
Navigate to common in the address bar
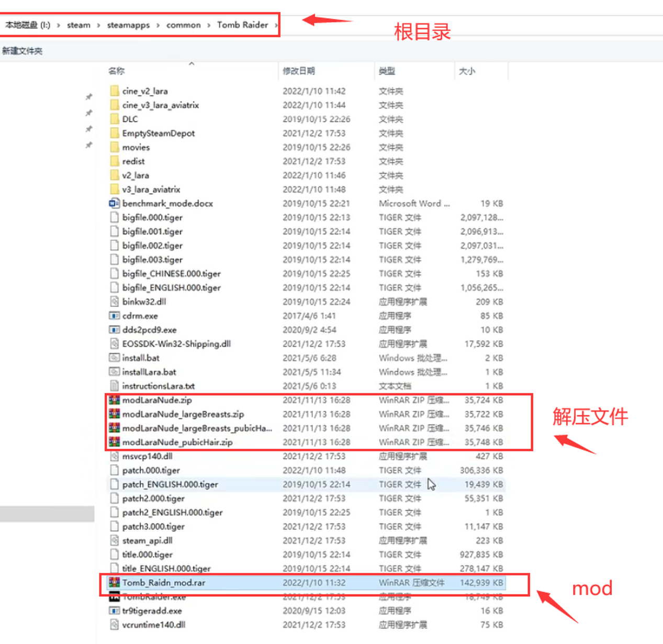coord(183,25)
